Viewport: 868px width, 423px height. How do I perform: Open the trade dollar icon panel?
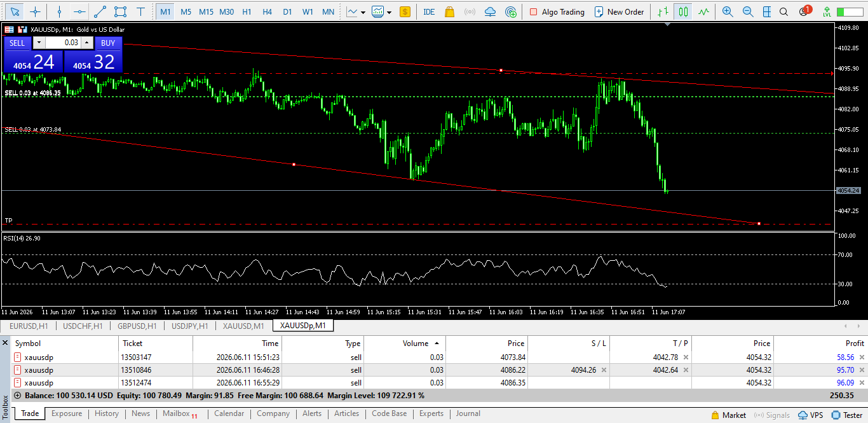click(x=405, y=11)
